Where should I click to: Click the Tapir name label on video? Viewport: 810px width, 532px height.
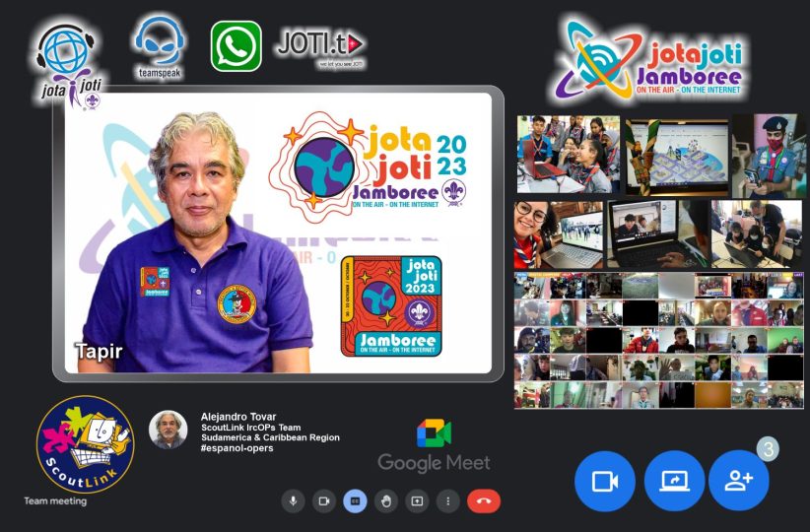coord(99,352)
